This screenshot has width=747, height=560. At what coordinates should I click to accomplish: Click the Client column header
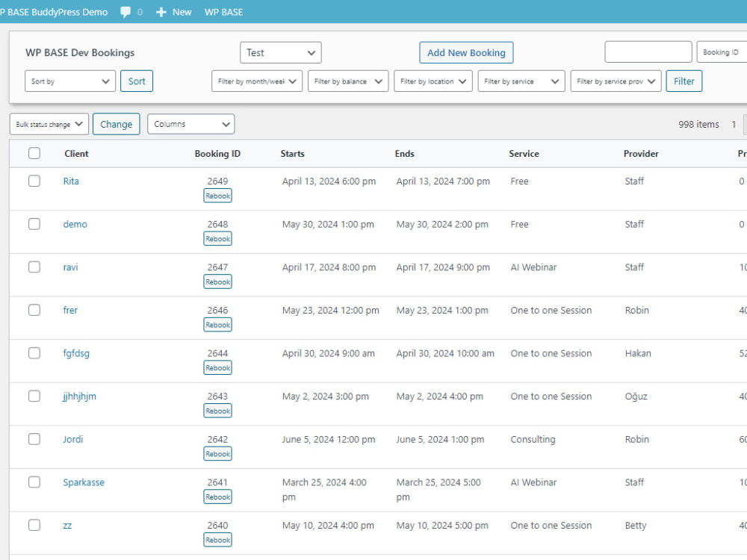click(76, 153)
